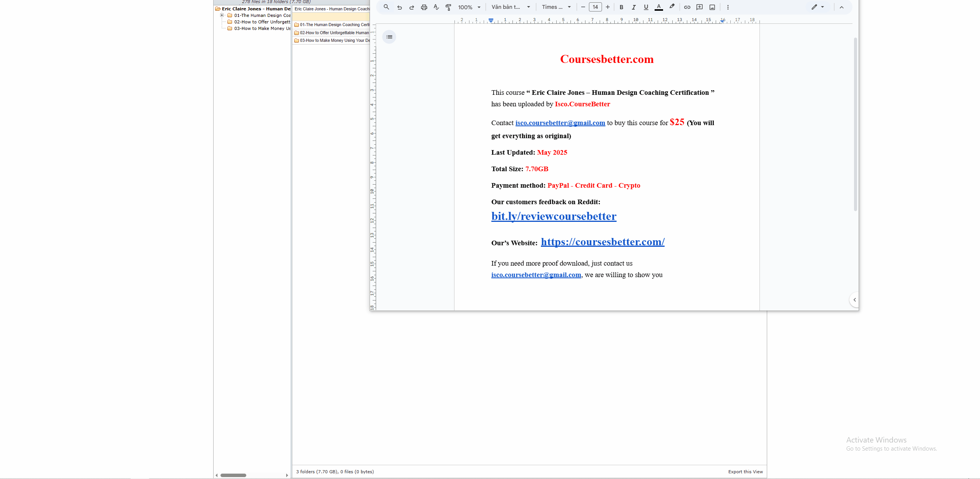This screenshot has width=980, height=479.
Task: Open 03-How to Make Money Using Your De folder in list
Action: pyautogui.click(x=332, y=40)
